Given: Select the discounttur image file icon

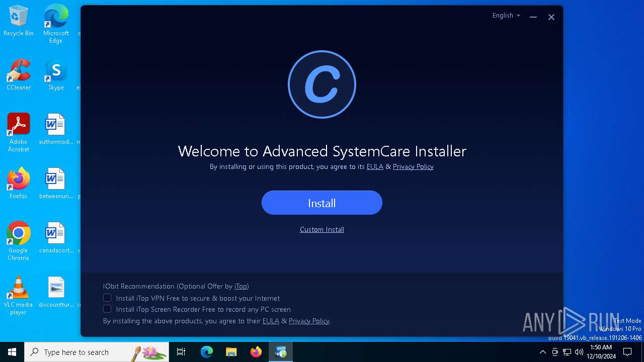Looking at the screenshot, I should tap(56, 292).
